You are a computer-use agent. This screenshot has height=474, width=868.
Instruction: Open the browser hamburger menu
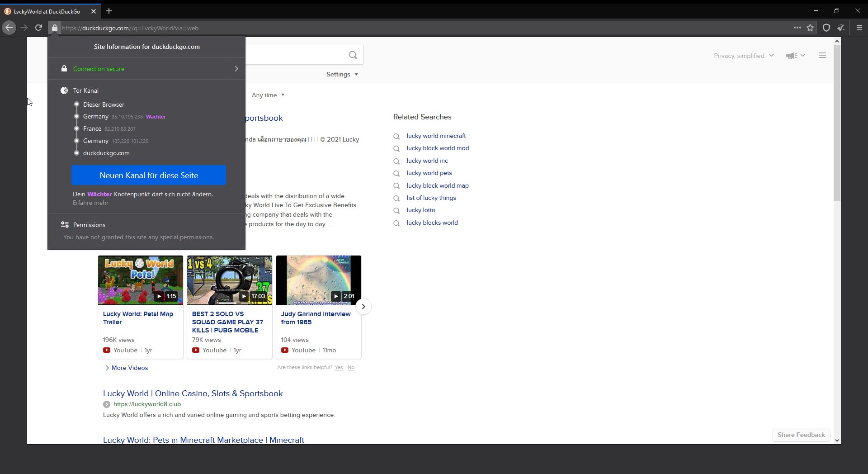pos(859,28)
